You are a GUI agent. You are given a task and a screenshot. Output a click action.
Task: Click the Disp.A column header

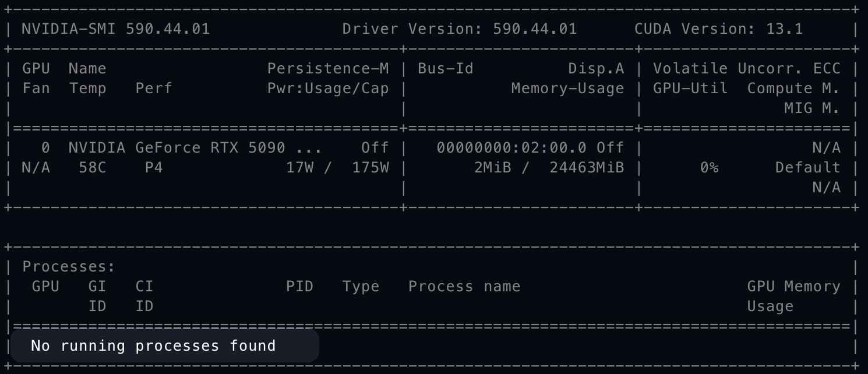click(596, 68)
